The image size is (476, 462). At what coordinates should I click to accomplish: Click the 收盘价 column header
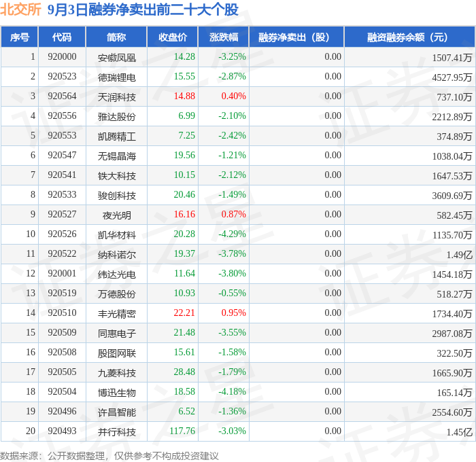click(173, 37)
